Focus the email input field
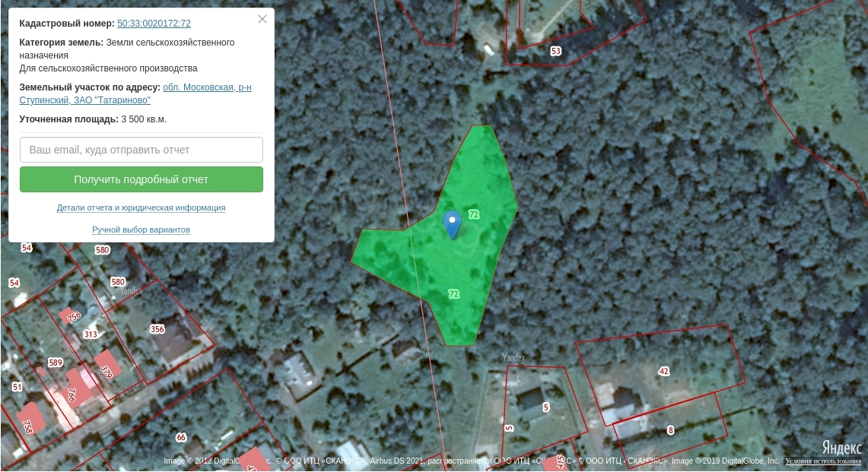 [x=141, y=150]
